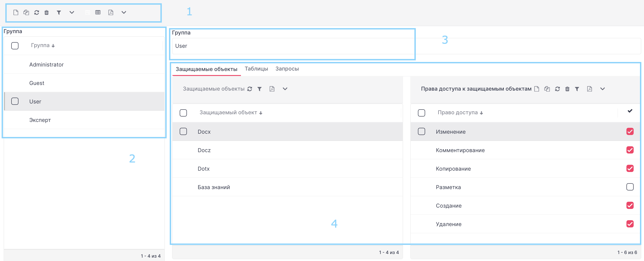Select the Dotx protected object
Viewport: 644px width, 261px height.
tap(288, 169)
